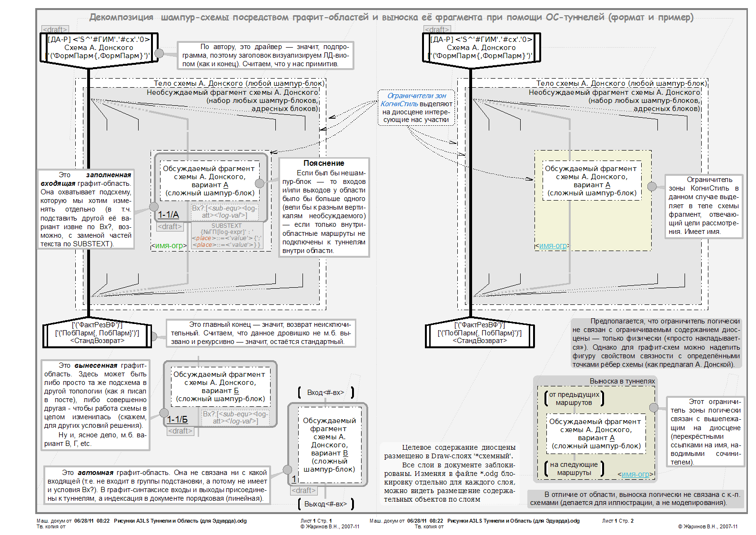Click the blue 'Ограничители зон КогниСтиль' text

[416, 100]
